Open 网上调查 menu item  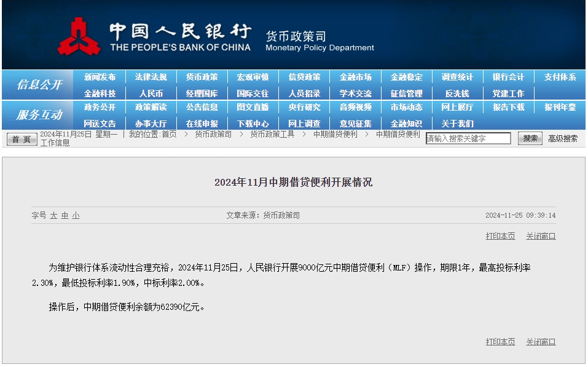click(304, 124)
